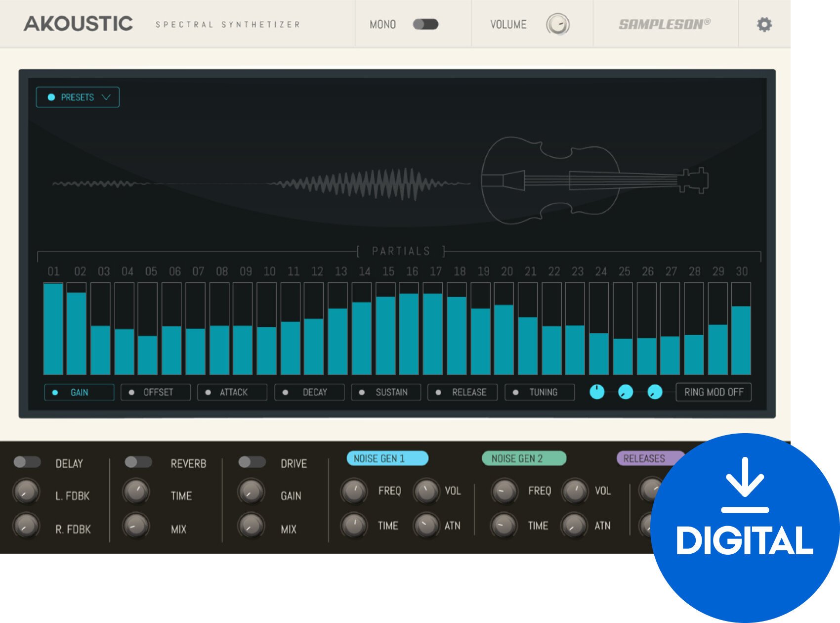Click Noise Gen 2 FREQ knob
This screenshot has width=840, height=623.
504,491
